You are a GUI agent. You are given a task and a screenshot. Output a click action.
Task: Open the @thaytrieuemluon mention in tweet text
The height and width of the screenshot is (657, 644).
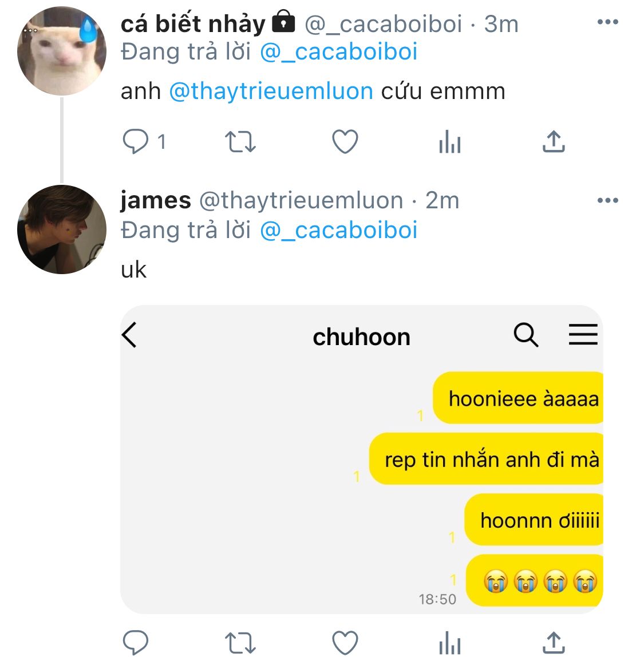[271, 92]
